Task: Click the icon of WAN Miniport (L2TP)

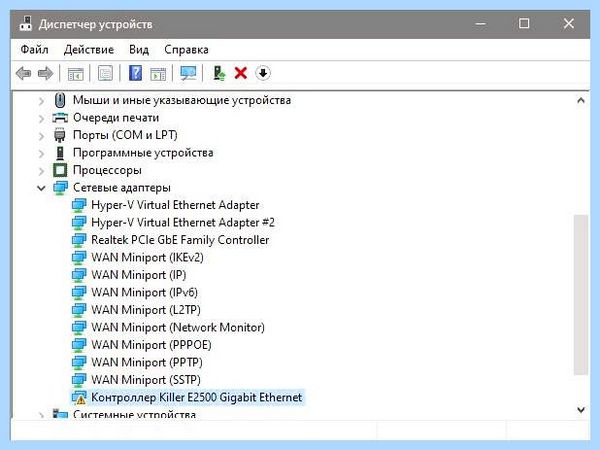Action: (x=79, y=310)
